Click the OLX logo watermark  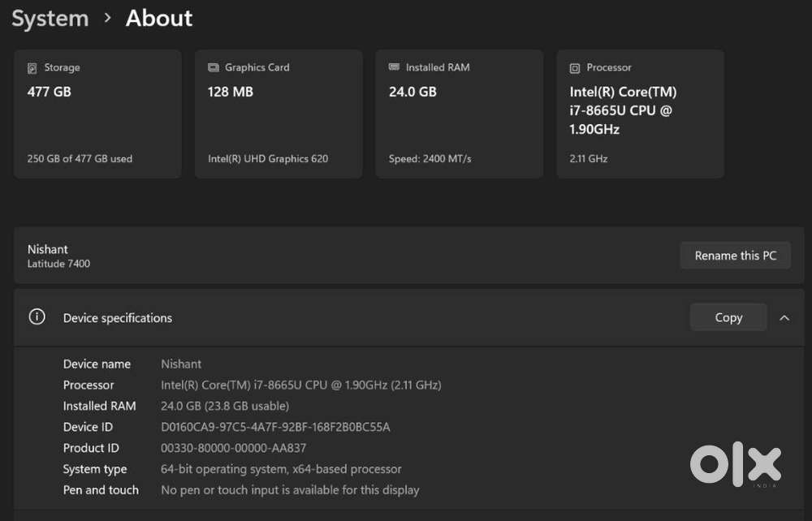[736, 466]
